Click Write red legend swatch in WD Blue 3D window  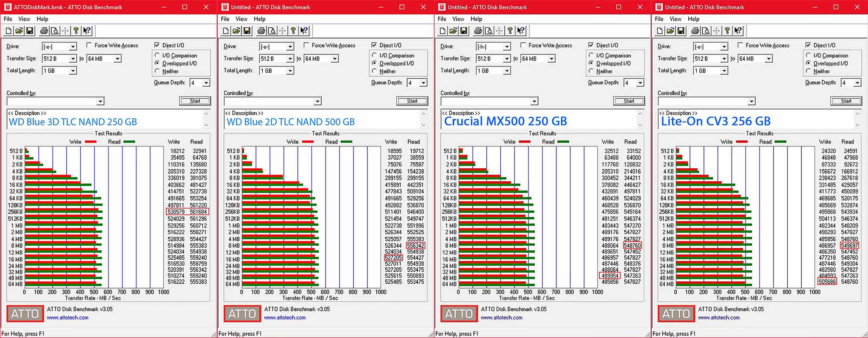point(90,142)
